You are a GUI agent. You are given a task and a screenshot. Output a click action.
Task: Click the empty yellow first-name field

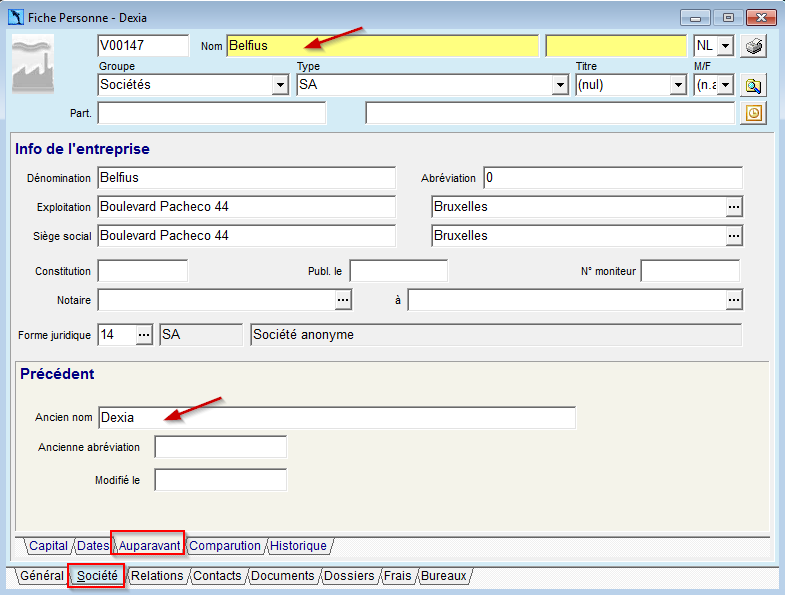pos(616,46)
